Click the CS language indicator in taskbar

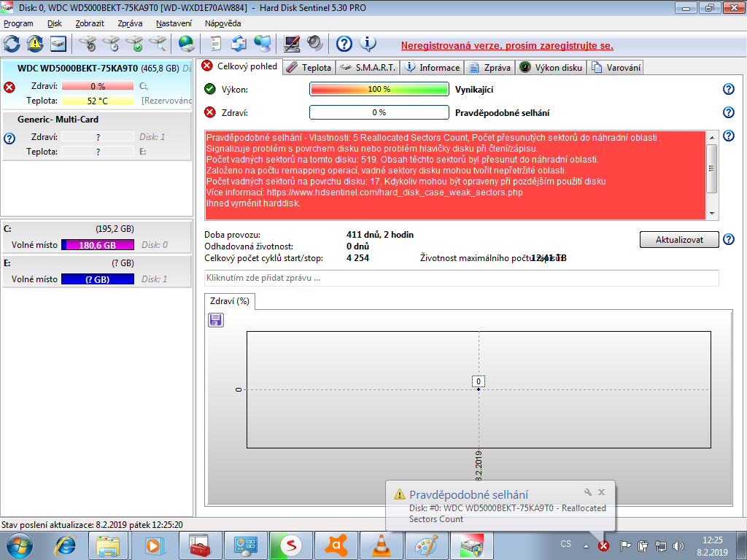coord(565,543)
